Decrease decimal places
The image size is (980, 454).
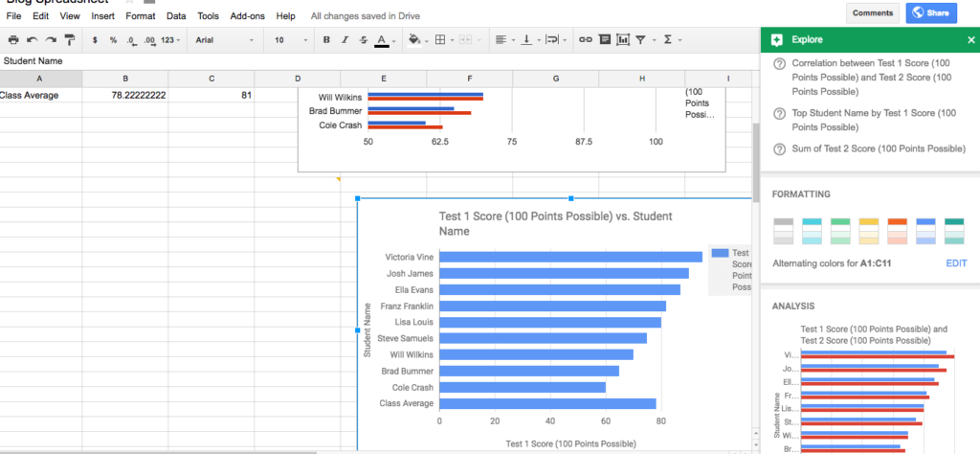(130, 40)
